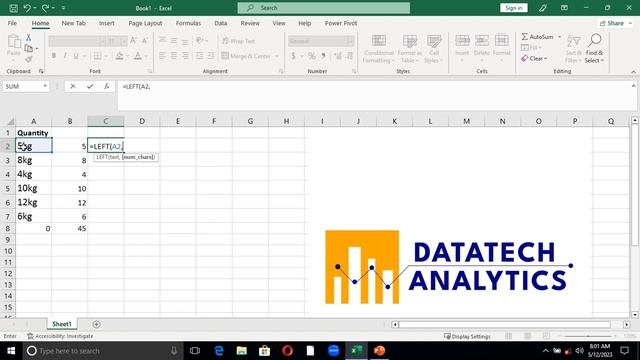The image size is (640, 360).
Task: Collapse the ribbon with the chevron
Action: (633, 72)
